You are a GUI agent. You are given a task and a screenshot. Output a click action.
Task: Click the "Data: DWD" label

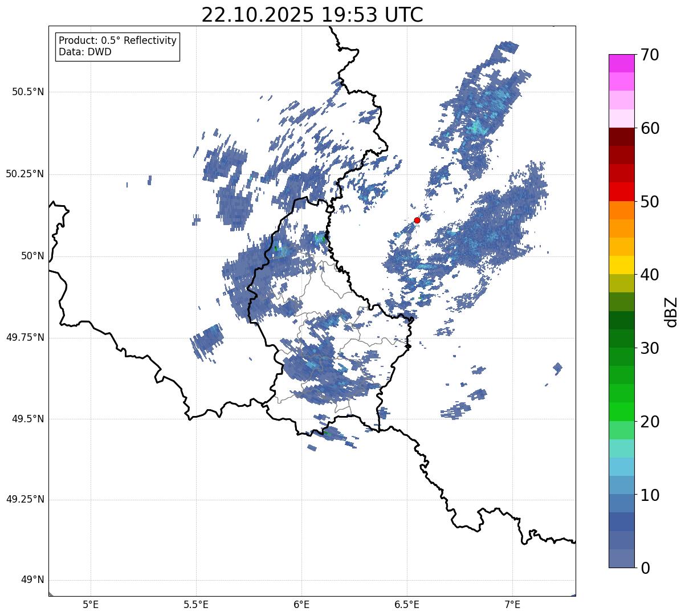click(x=85, y=52)
